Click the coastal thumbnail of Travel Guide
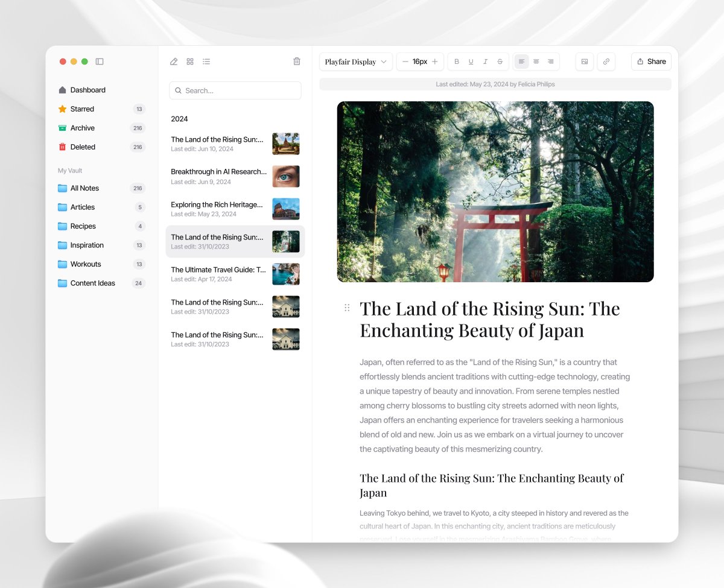 [286, 274]
